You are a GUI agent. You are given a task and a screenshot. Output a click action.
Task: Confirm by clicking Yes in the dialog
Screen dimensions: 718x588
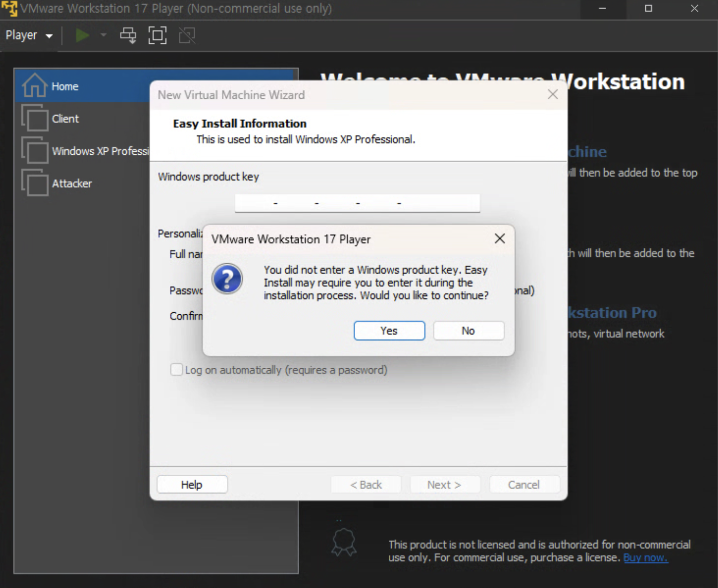(x=389, y=331)
